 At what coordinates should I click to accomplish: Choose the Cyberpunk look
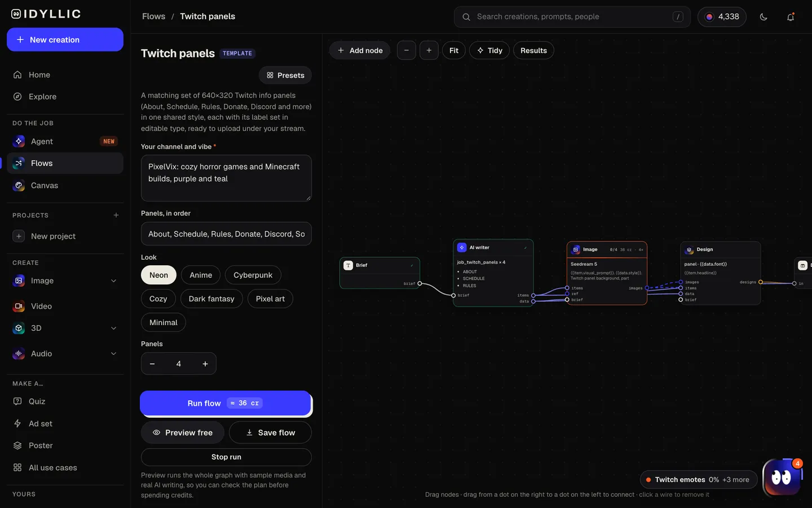coord(253,275)
